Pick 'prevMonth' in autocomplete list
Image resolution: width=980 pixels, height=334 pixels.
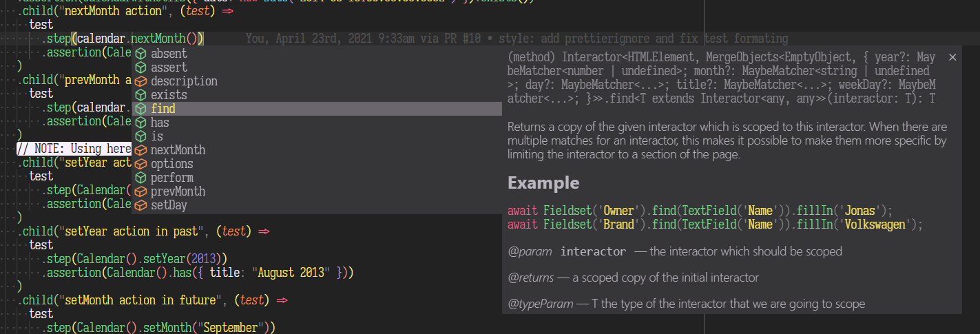pos(178,191)
